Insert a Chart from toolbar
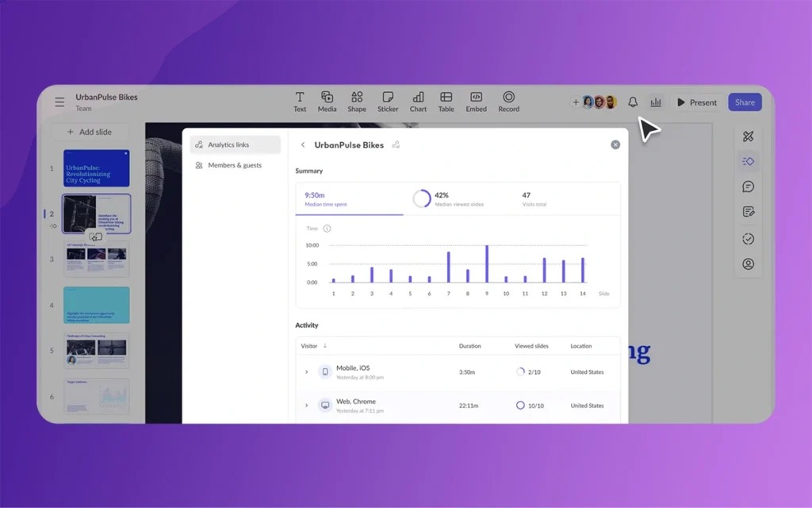 (x=418, y=102)
